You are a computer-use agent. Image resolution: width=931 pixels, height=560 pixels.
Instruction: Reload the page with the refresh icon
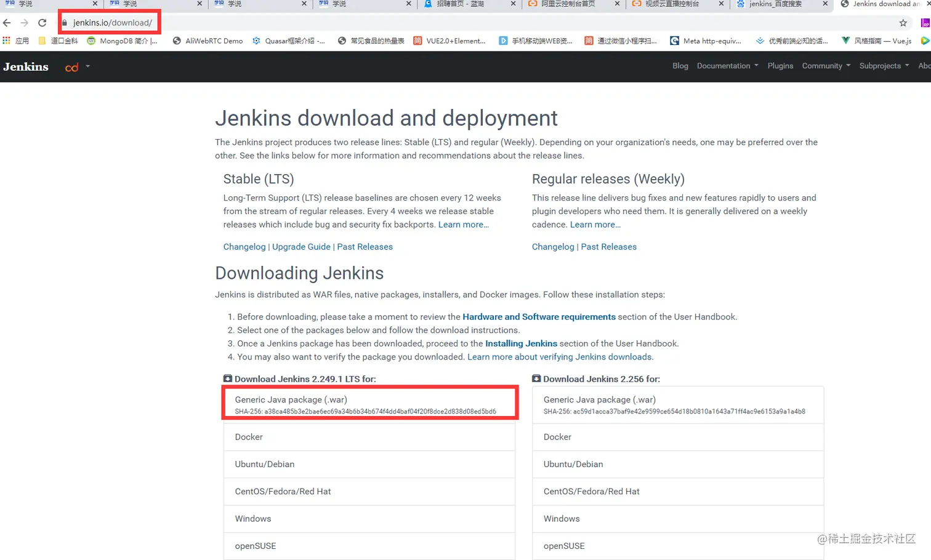42,23
